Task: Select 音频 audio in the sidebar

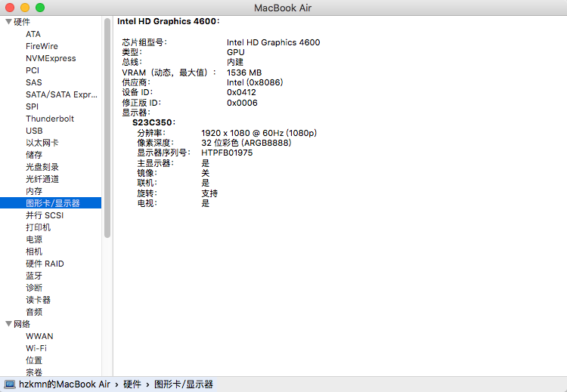Action: coord(34,312)
